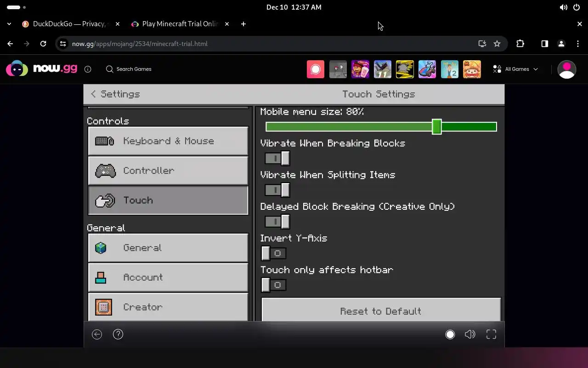The image size is (588, 368).
Task: Click the pink chat bubble game icon
Action: pyautogui.click(x=316, y=69)
